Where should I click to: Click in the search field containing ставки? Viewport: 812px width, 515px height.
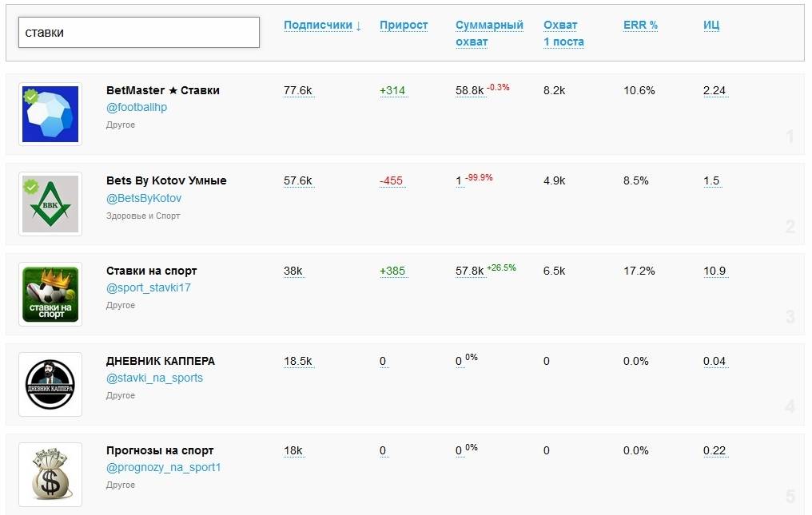(x=139, y=33)
